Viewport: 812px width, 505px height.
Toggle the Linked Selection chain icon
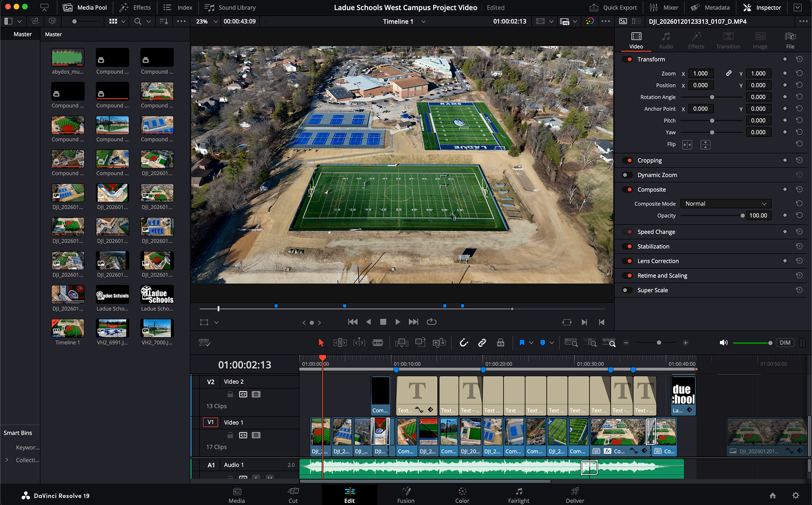pyautogui.click(x=482, y=342)
